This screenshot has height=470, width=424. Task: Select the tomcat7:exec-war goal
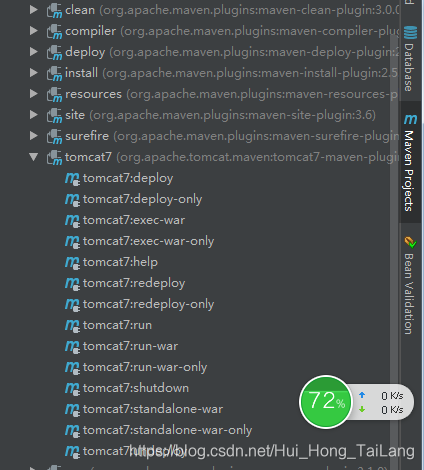coord(134,220)
